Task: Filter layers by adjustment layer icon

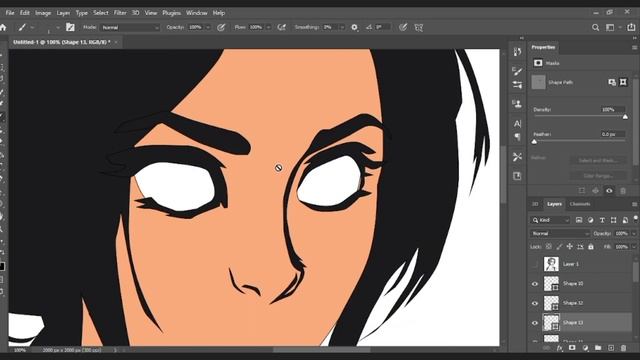Action: click(590, 220)
